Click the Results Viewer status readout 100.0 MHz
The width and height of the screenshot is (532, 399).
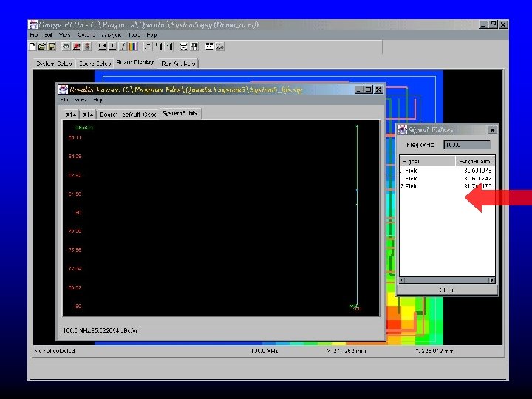click(x=101, y=330)
